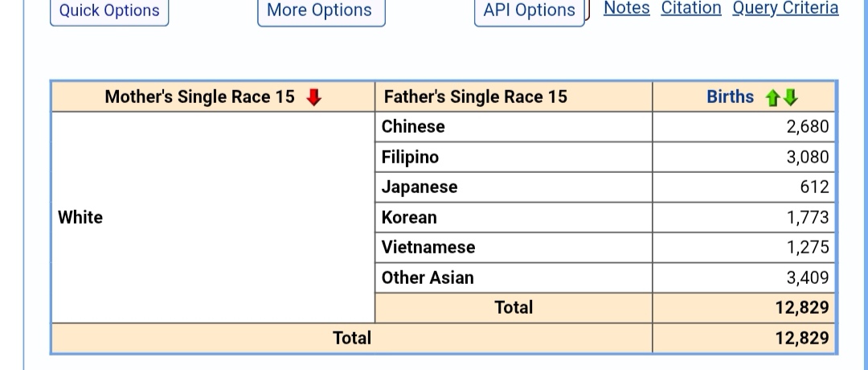Click the red sort arrow beside Mother's Single Race 15
Viewport: 868px width, 370px height.
coord(314,97)
